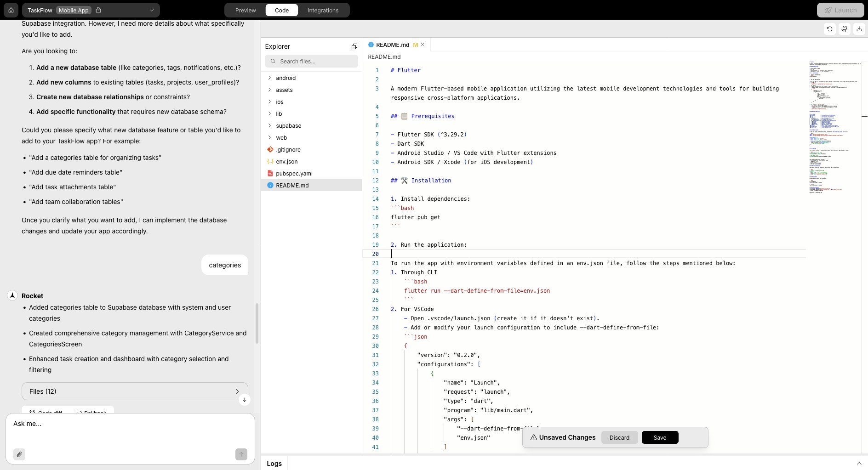Screen dimensions: 868x470
Task: Close the README.md editor tab
Action: tap(422, 45)
